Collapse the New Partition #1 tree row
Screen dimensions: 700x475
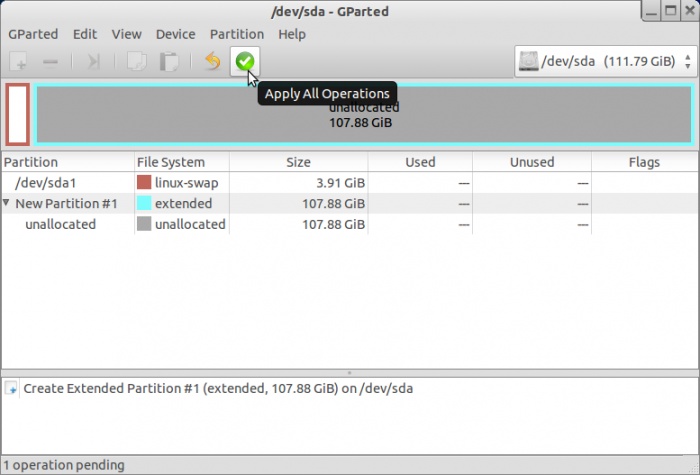tap(6, 203)
